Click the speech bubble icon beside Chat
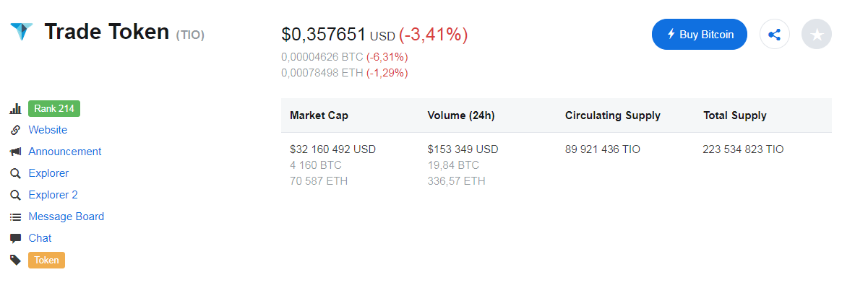This screenshot has height=306, width=868. coord(15,239)
